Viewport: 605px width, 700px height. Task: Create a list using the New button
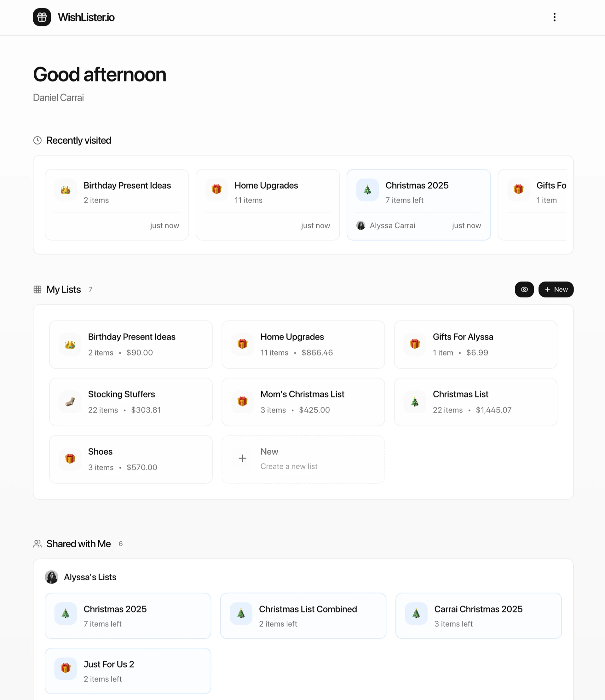click(556, 289)
